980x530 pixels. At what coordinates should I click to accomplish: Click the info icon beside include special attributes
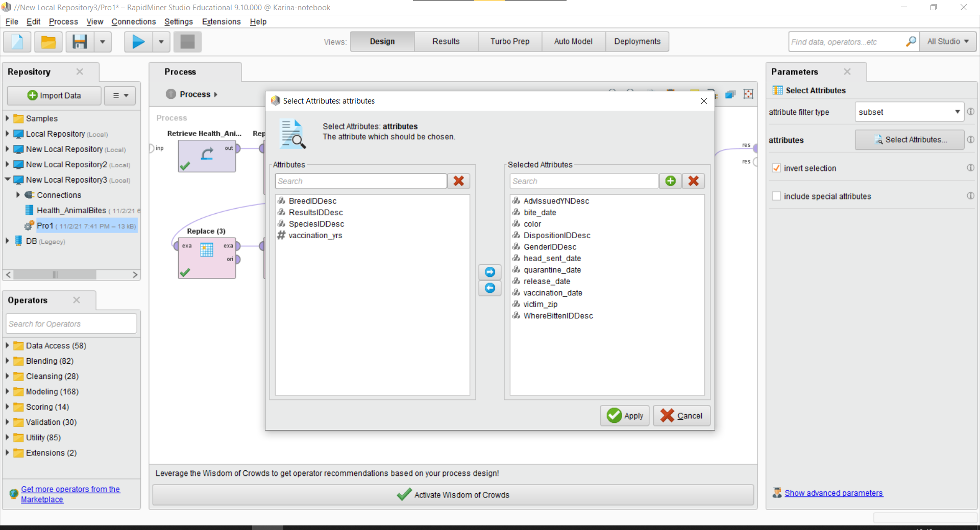[x=971, y=196]
